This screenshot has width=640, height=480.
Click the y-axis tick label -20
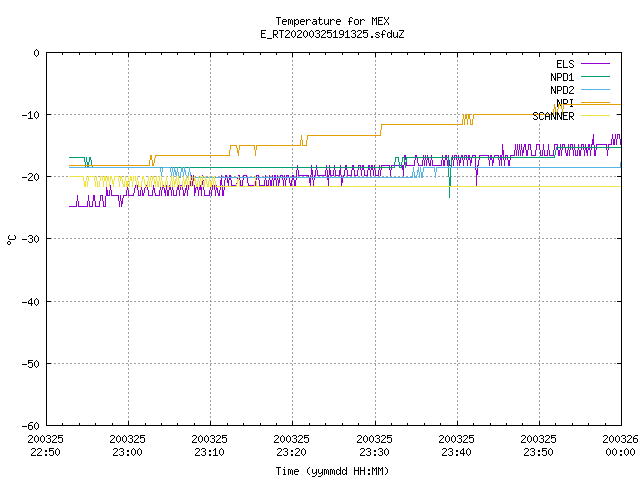click(x=31, y=177)
